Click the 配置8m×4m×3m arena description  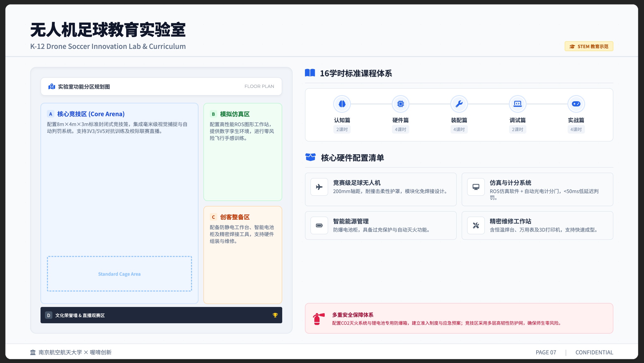(117, 128)
